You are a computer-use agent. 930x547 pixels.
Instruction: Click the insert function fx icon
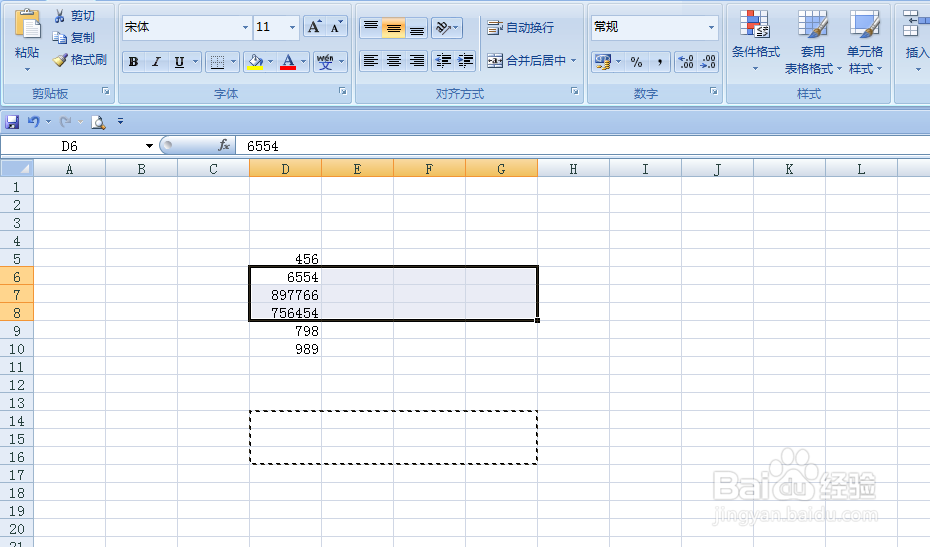tap(224, 145)
